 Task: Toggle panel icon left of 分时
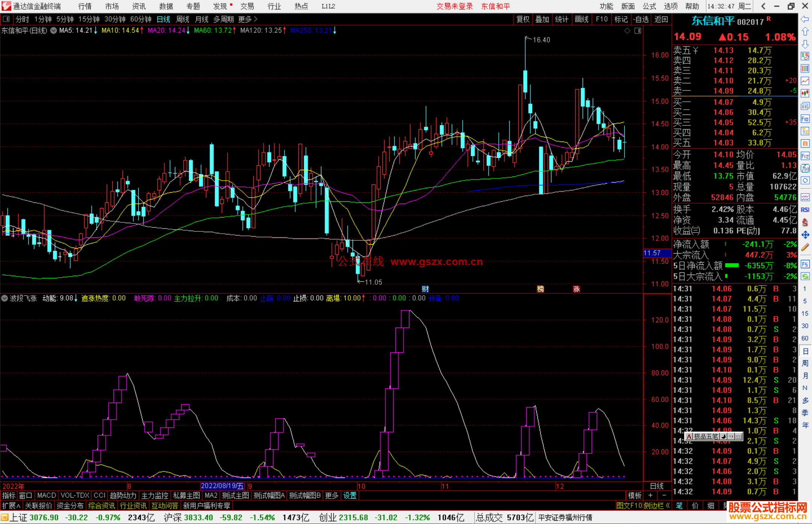tap(6, 19)
